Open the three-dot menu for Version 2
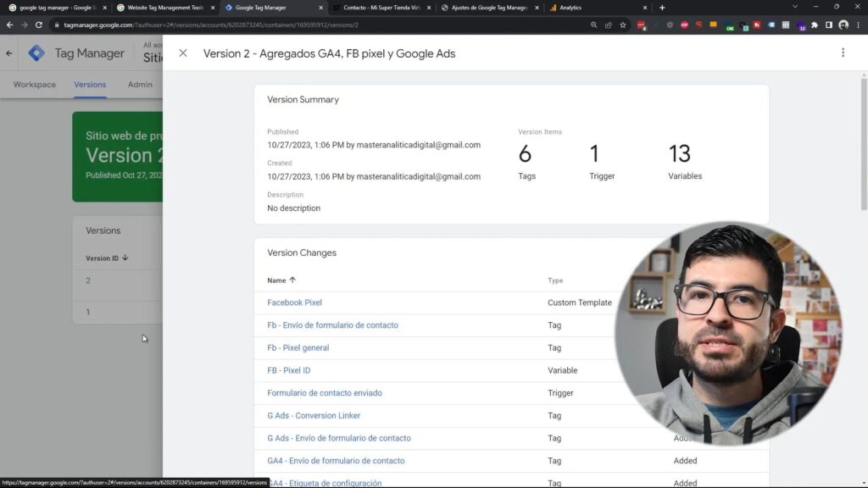Viewport: 868px width, 488px height. [843, 53]
